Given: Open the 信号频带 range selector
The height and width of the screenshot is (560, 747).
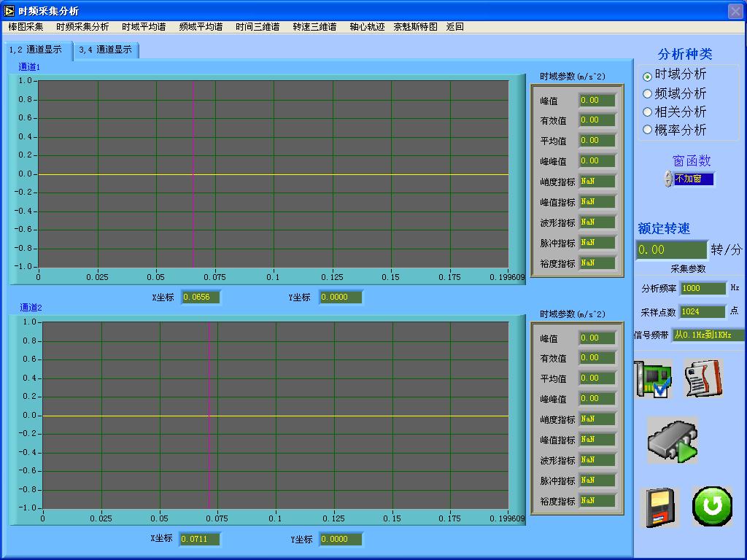Looking at the screenshot, I should pos(707,335).
